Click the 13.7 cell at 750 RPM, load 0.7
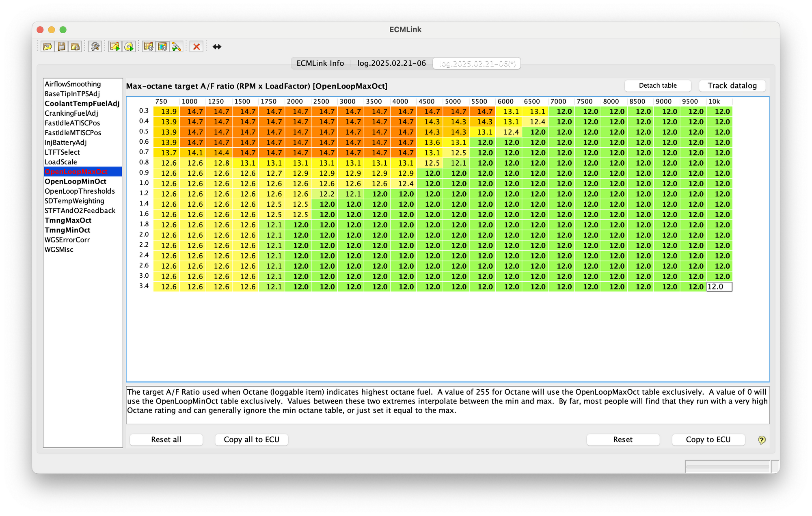This screenshot has width=812, height=516. pyautogui.click(x=166, y=153)
